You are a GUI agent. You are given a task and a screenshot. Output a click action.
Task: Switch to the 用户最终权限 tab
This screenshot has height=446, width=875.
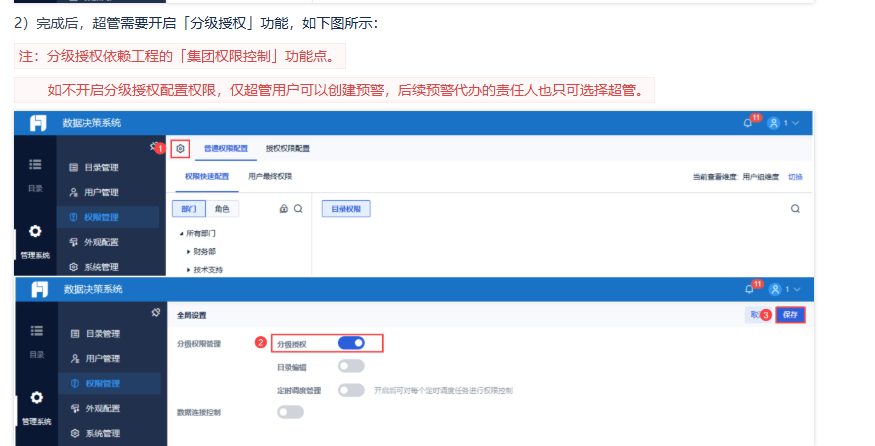(x=270, y=176)
